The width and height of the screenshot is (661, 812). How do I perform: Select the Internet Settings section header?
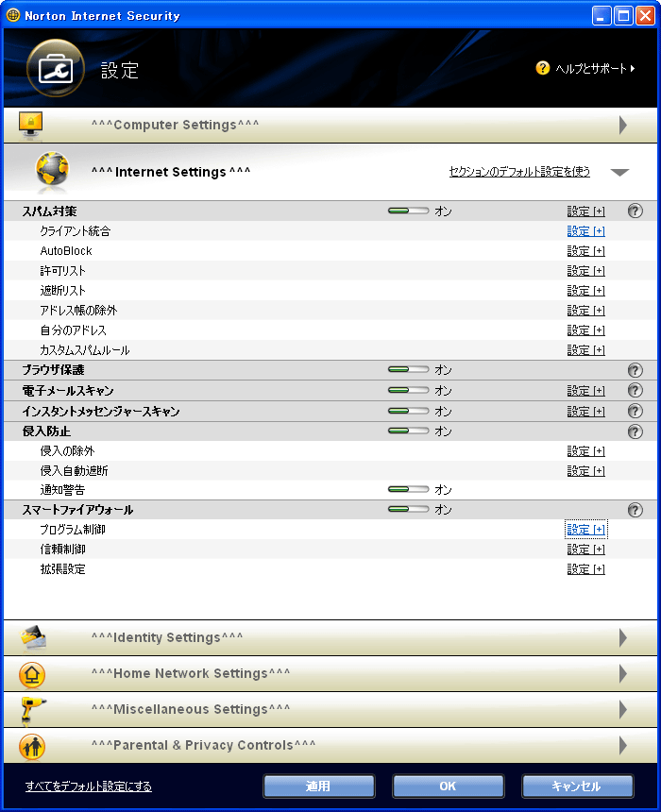tap(330, 172)
